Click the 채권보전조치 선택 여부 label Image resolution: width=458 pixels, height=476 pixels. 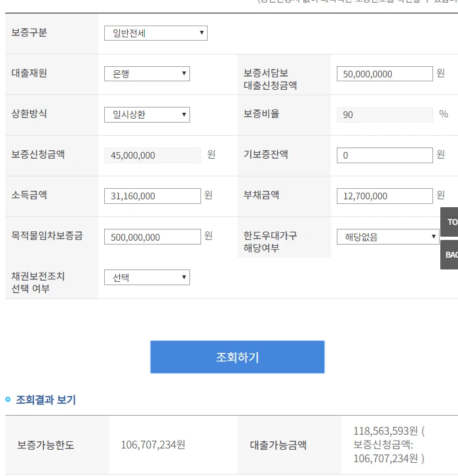(38, 283)
